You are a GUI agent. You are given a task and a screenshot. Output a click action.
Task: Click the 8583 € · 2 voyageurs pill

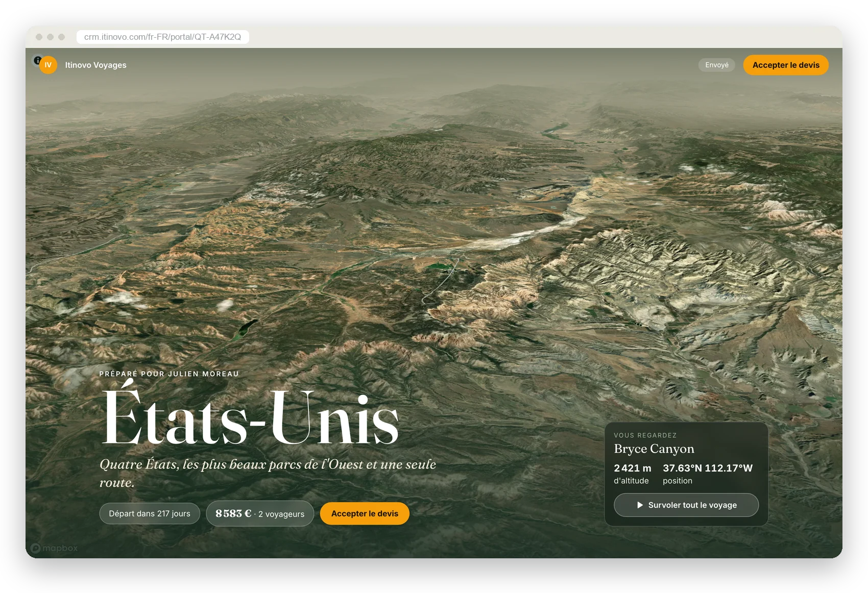tap(260, 513)
